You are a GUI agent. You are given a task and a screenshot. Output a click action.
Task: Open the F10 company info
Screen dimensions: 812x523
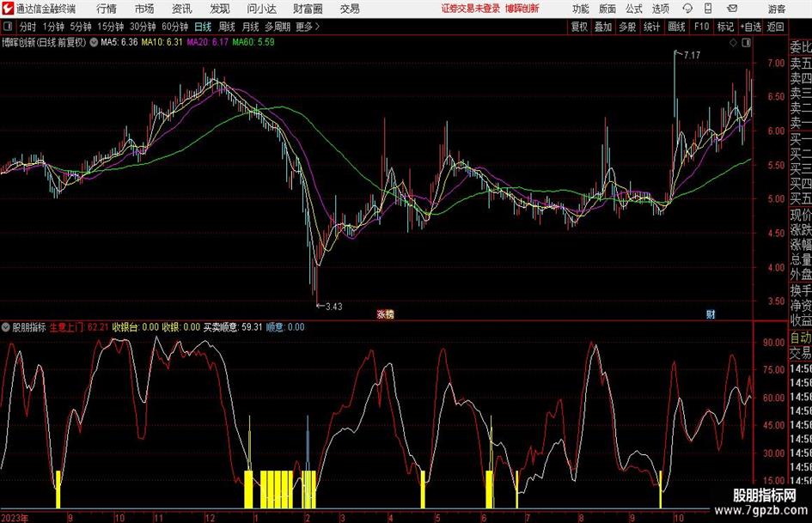(701, 27)
